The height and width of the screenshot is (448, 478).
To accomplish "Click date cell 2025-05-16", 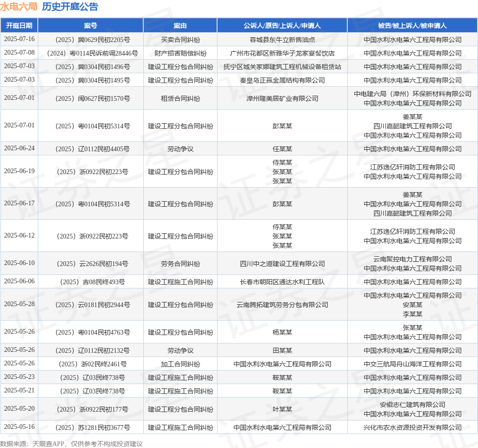I will (x=19, y=427).
